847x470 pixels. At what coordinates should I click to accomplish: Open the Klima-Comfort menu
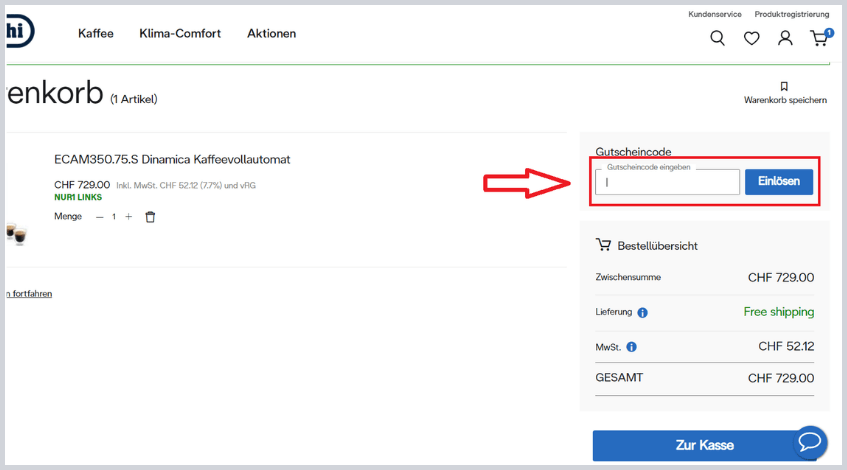180,33
